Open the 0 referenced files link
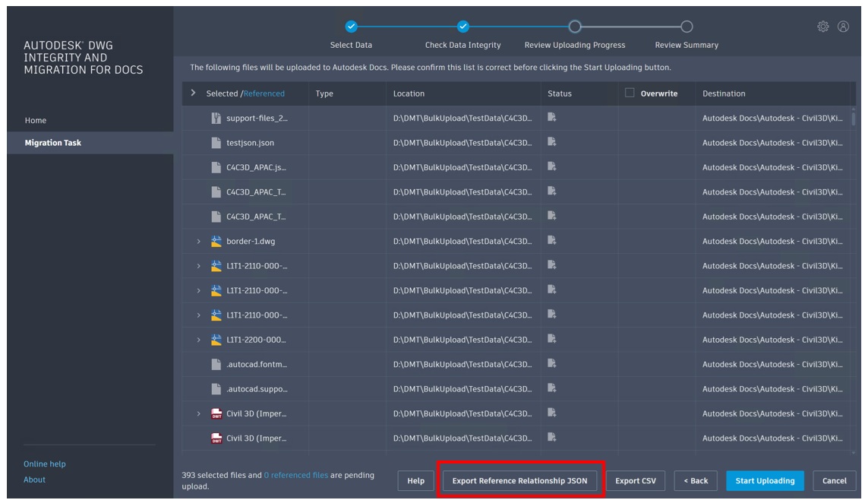 tap(295, 475)
